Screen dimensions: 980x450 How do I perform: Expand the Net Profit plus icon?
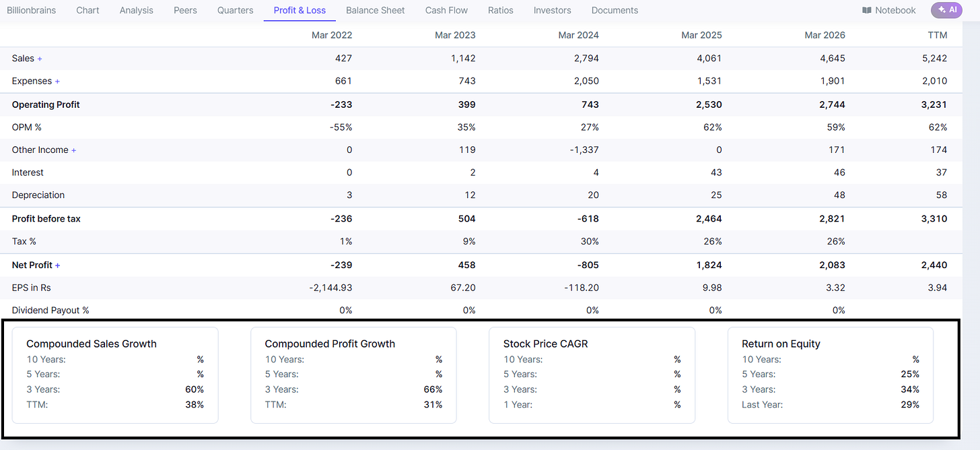tap(58, 265)
